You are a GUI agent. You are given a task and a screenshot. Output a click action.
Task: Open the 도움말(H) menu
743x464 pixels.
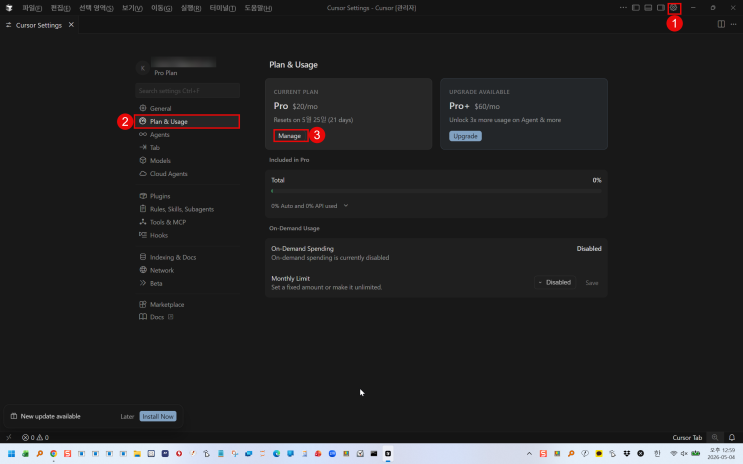[258, 8]
